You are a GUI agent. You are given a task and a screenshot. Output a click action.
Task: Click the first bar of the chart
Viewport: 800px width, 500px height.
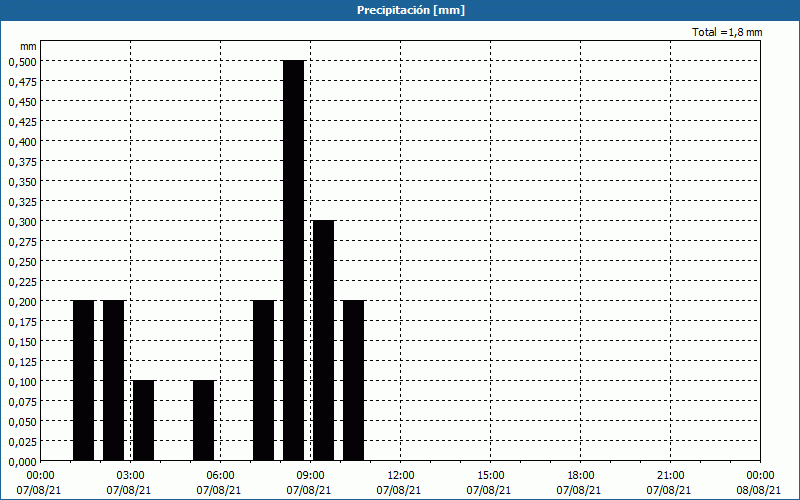tap(83, 381)
